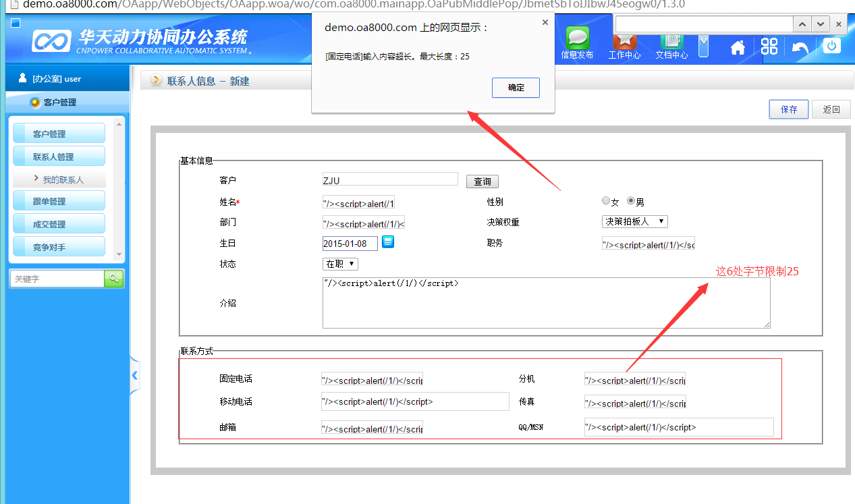Click sidebar menu scrollbar down arrow
The height and width of the screenshot is (504, 855).
tap(119, 255)
